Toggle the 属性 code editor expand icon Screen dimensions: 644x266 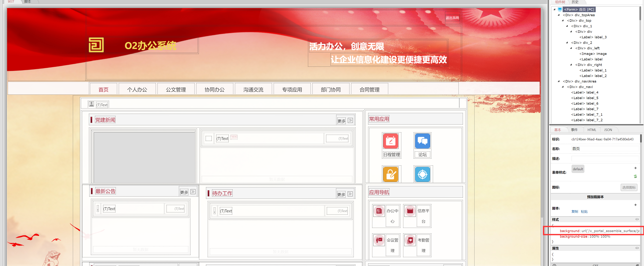tap(637, 248)
